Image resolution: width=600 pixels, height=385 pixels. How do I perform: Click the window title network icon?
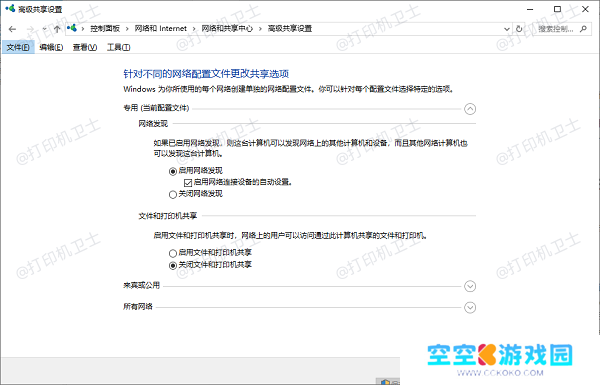click(10, 8)
